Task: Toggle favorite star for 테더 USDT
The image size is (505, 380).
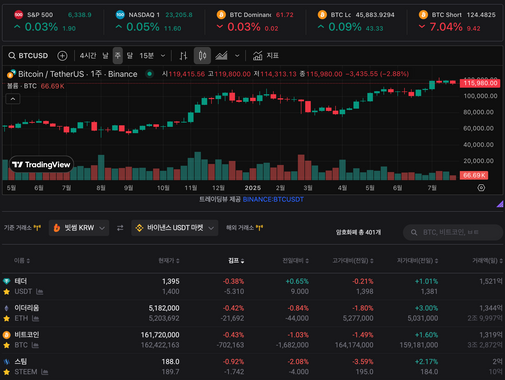Action: pyautogui.click(x=6, y=292)
